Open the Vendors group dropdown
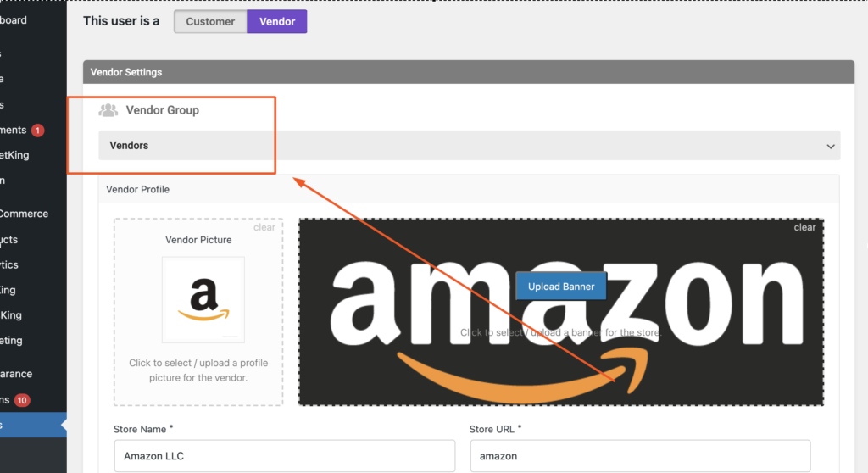This screenshot has height=473, width=868. click(469, 146)
